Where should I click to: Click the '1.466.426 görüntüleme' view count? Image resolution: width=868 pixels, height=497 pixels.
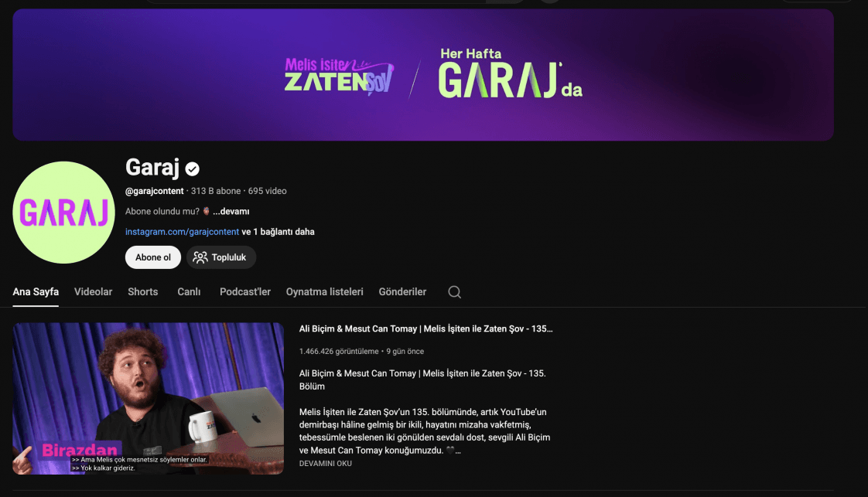tap(339, 351)
